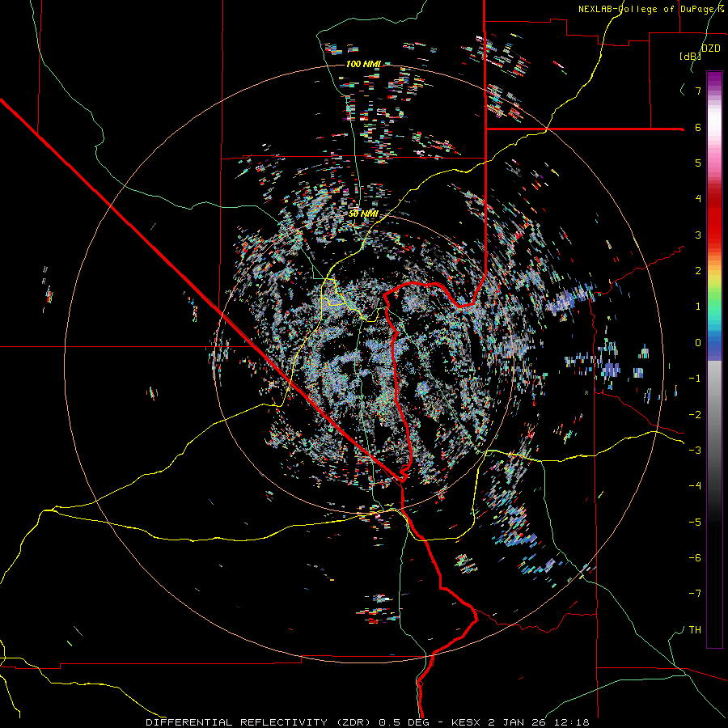The image size is (728, 728).
Task: Click the DZD product label
Action: pos(710,48)
